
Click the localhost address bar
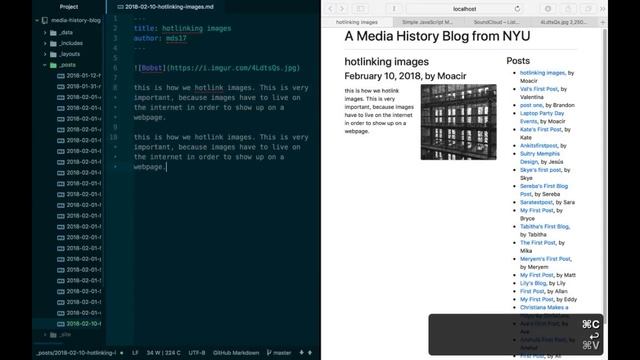point(464,9)
